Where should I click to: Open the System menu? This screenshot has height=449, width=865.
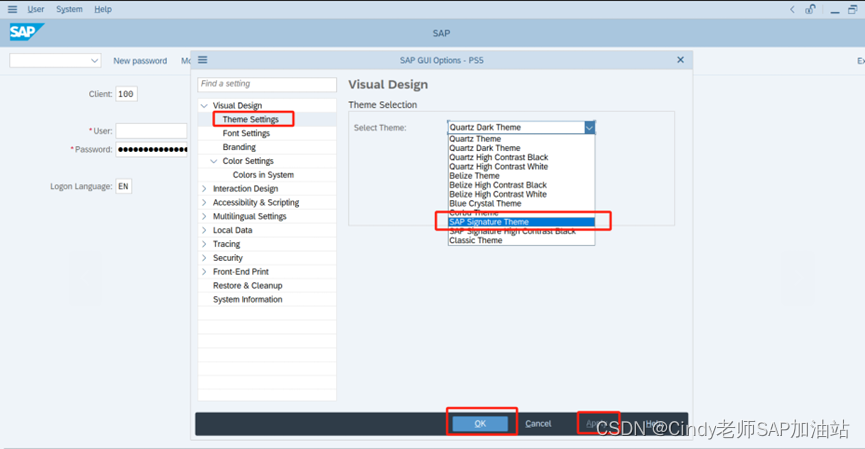pos(69,9)
